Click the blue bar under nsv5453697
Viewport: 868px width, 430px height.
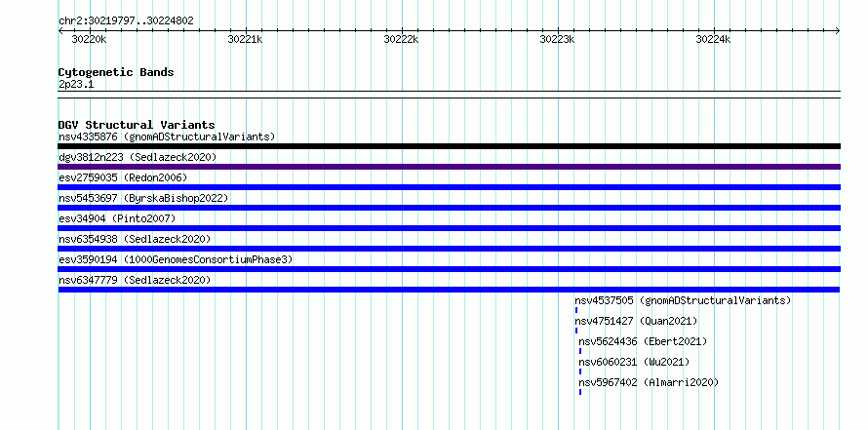click(449, 208)
